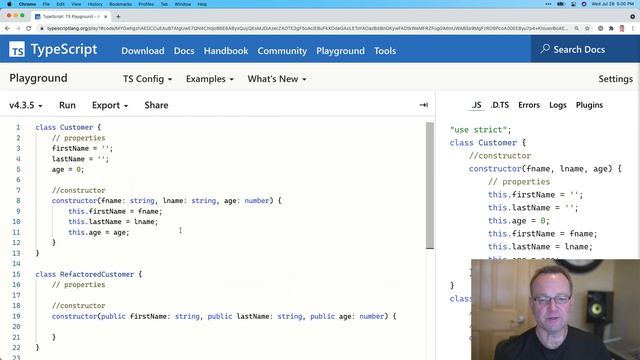Viewport: 640px width, 360px height.
Task: Open the Chrome three-dot menu
Action: pyautogui.click(x=633, y=28)
